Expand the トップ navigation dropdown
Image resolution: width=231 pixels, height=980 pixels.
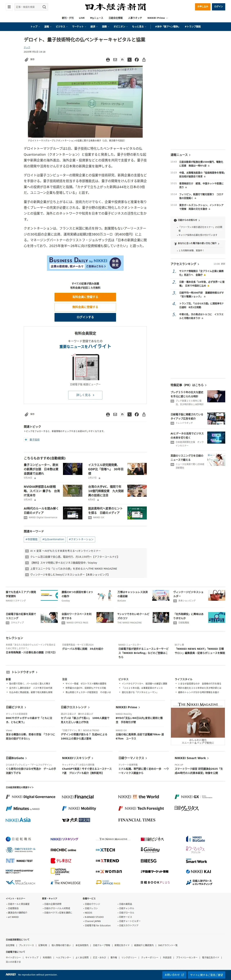35,27
